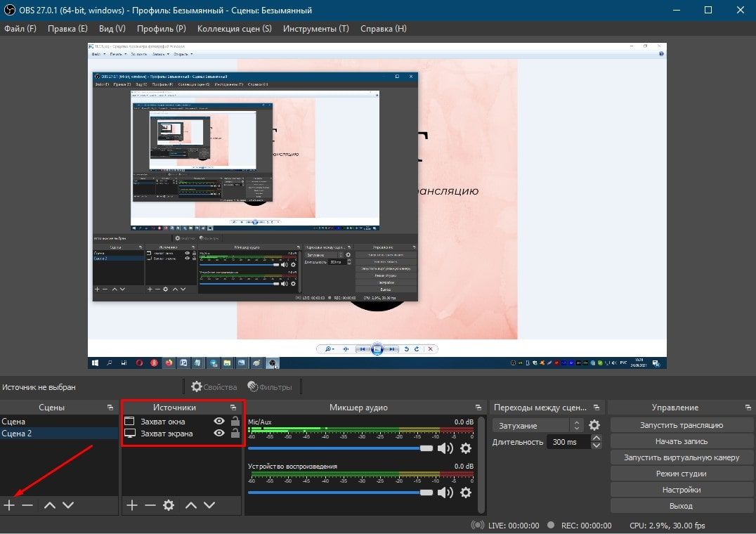
Task: Decrease Длительность with down stepper arrow
Action: click(x=597, y=445)
